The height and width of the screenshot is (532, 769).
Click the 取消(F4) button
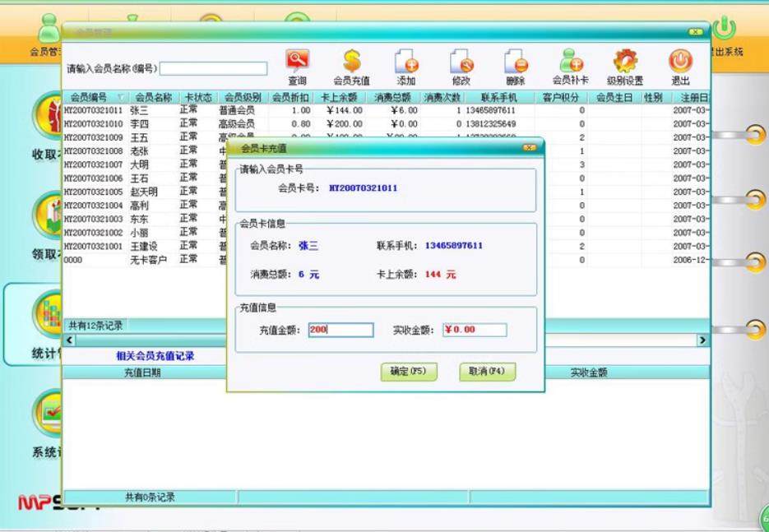(x=487, y=372)
